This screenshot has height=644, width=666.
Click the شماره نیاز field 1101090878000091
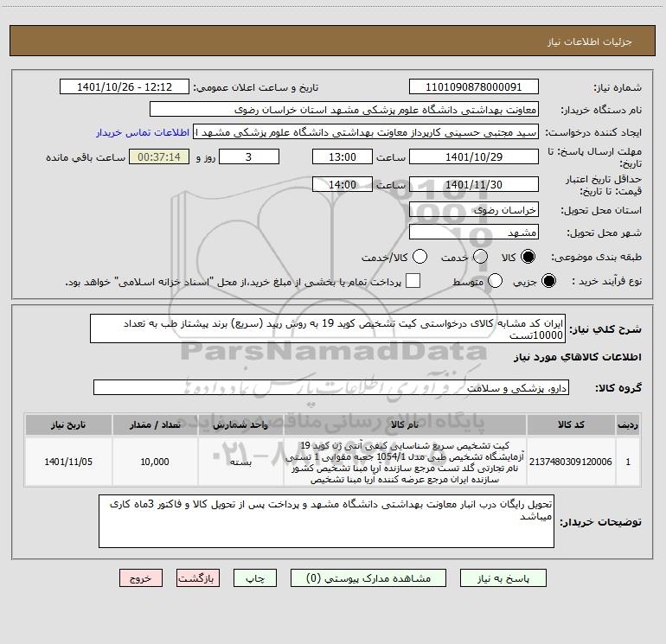[x=474, y=87]
